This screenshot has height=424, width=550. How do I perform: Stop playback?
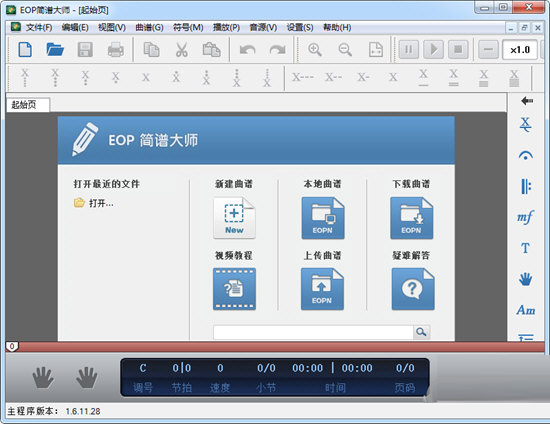pyautogui.click(x=458, y=49)
